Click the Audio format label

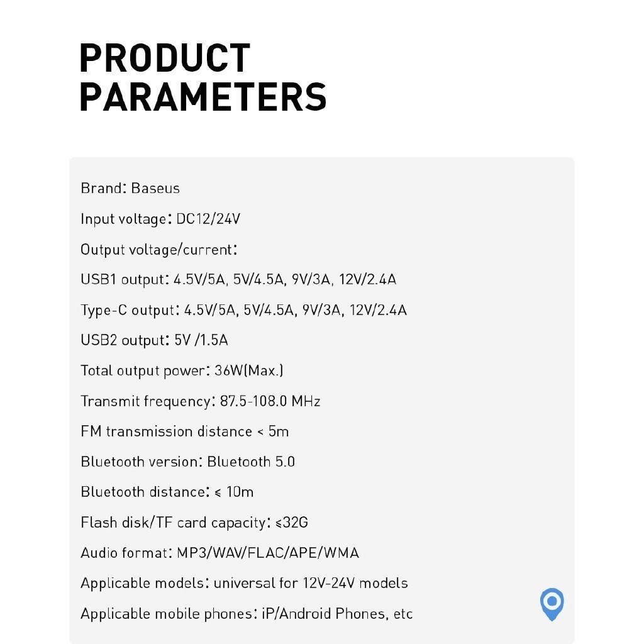pyautogui.click(x=125, y=553)
